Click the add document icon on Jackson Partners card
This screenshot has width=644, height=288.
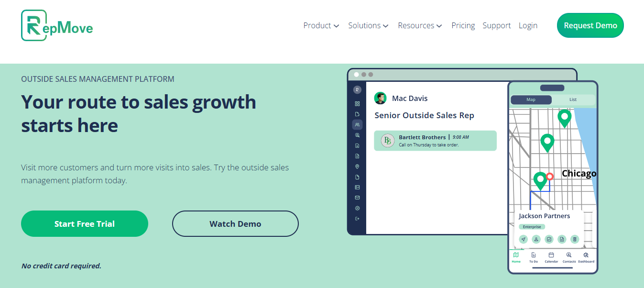coord(562,239)
